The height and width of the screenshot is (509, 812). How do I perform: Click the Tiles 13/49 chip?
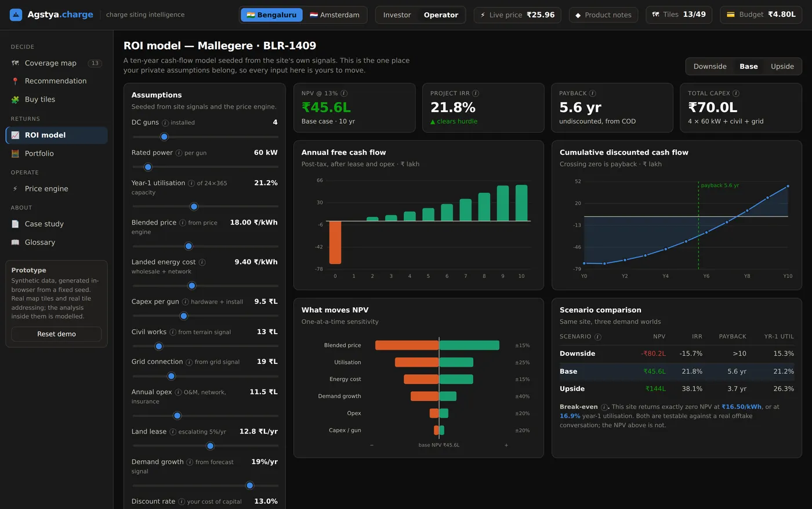[x=679, y=15]
